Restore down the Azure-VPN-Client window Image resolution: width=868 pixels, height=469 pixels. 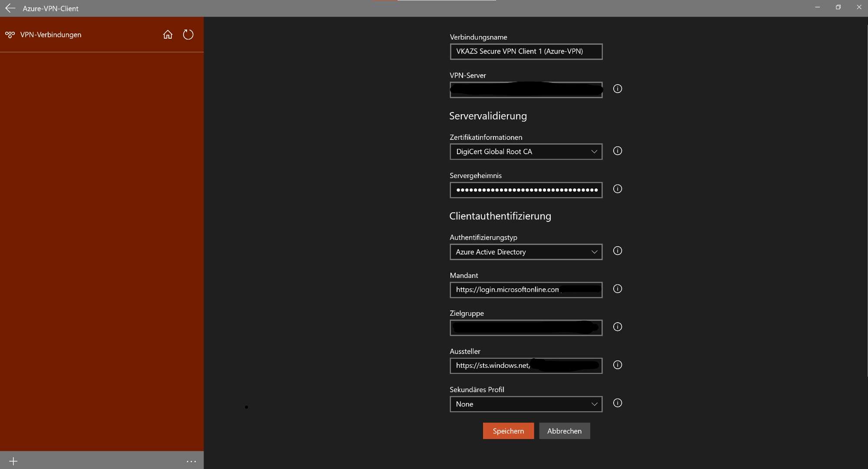pos(838,7)
